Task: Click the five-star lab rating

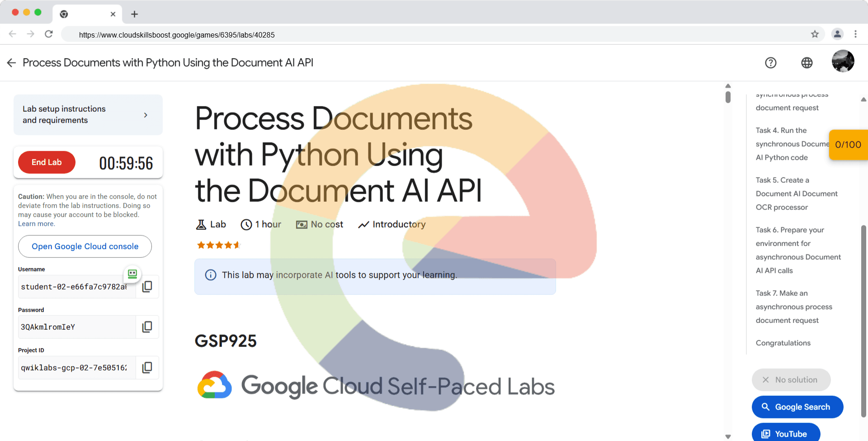Action: point(219,245)
